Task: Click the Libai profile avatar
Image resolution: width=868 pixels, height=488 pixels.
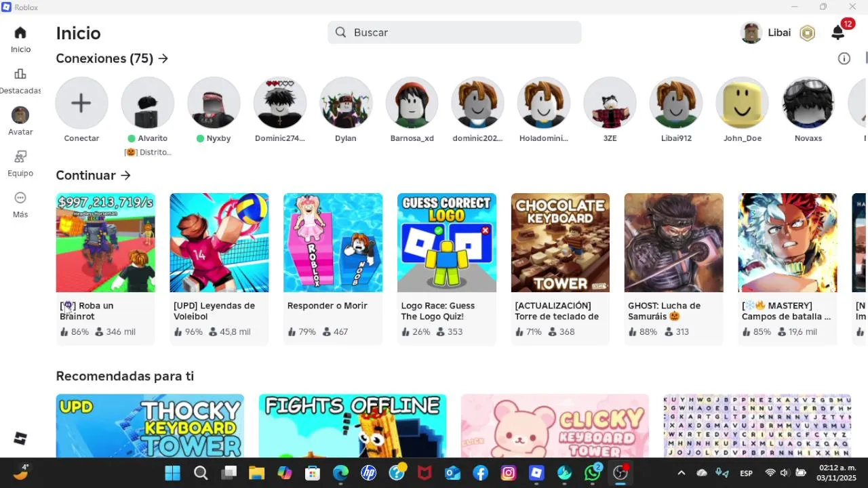Action: 751,33
